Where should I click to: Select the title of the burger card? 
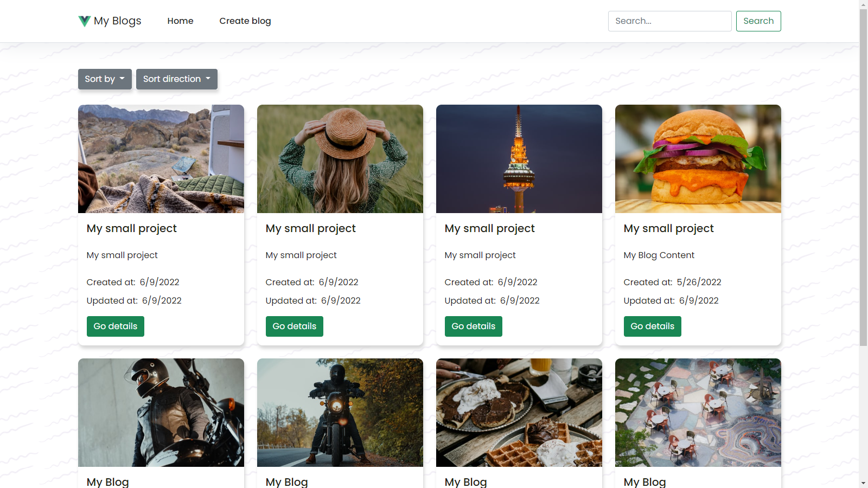coord(669,229)
